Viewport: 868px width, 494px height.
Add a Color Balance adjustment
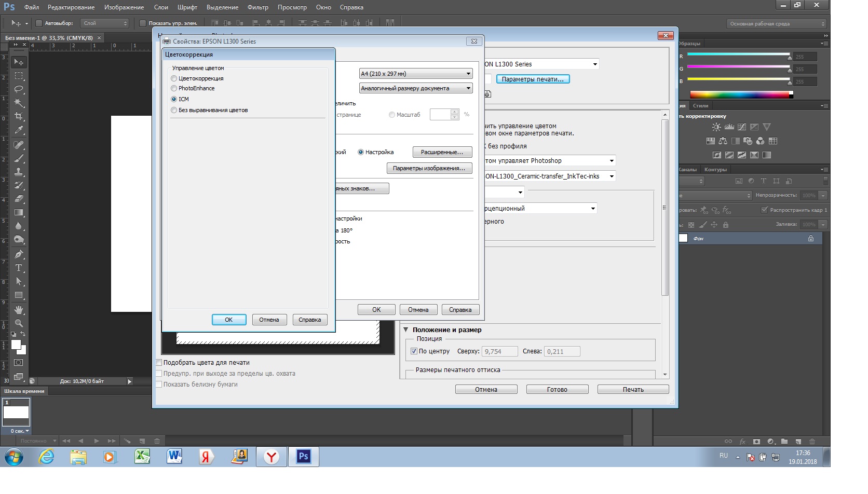click(723, 141)
